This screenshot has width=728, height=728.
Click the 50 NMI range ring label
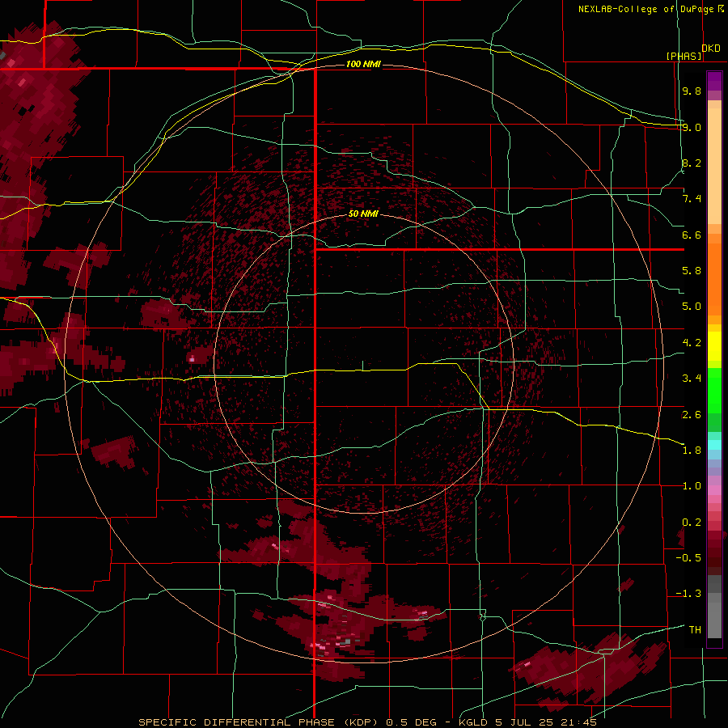[x=363, y=214]
